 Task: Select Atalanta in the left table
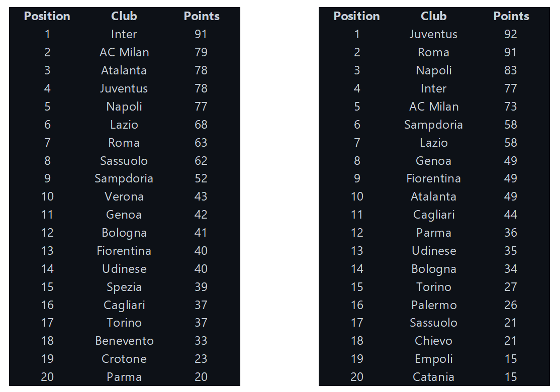pos(124,70)
